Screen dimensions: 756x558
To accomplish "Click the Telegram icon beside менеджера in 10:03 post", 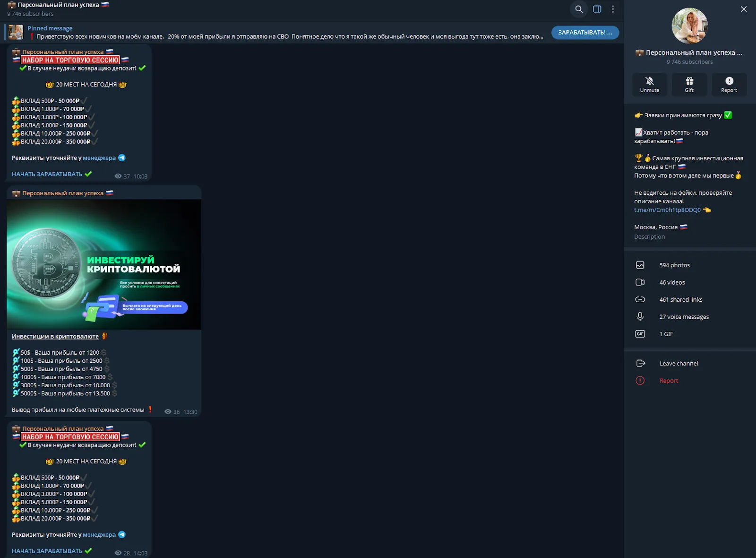I will (x=122, y=158).
